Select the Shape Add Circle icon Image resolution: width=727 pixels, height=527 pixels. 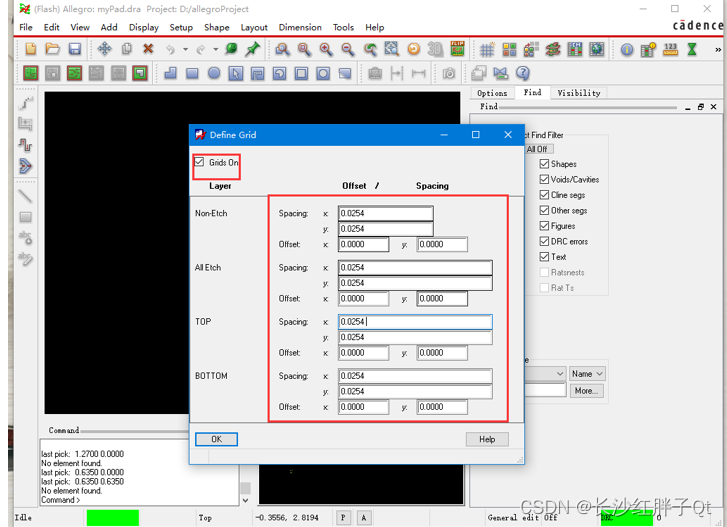214,73
